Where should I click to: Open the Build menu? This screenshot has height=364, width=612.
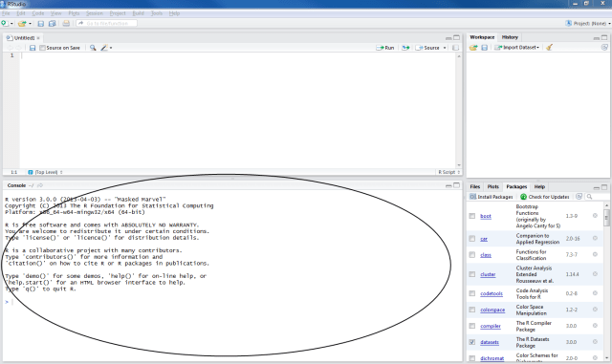pyautogui.click(x=138, y=13)
